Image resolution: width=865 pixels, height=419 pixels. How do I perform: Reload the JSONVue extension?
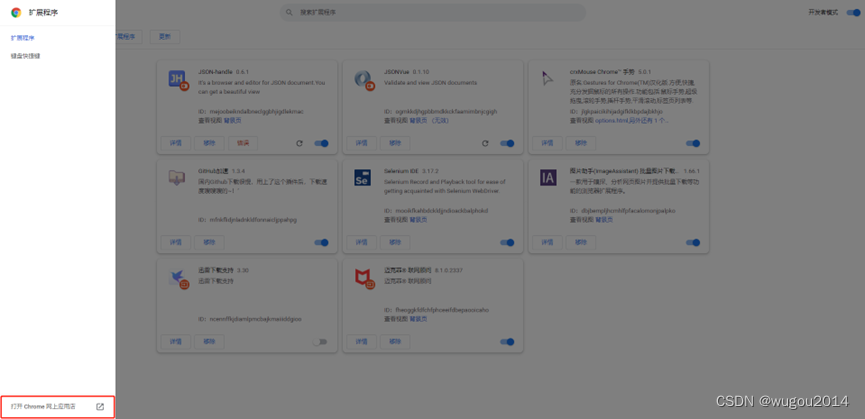click(x=485, y=143)
